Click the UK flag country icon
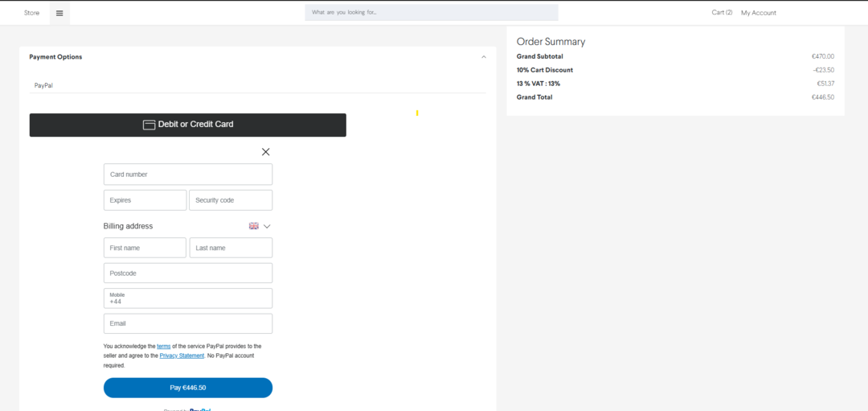 pyautogui.click(x=253, y=226)
